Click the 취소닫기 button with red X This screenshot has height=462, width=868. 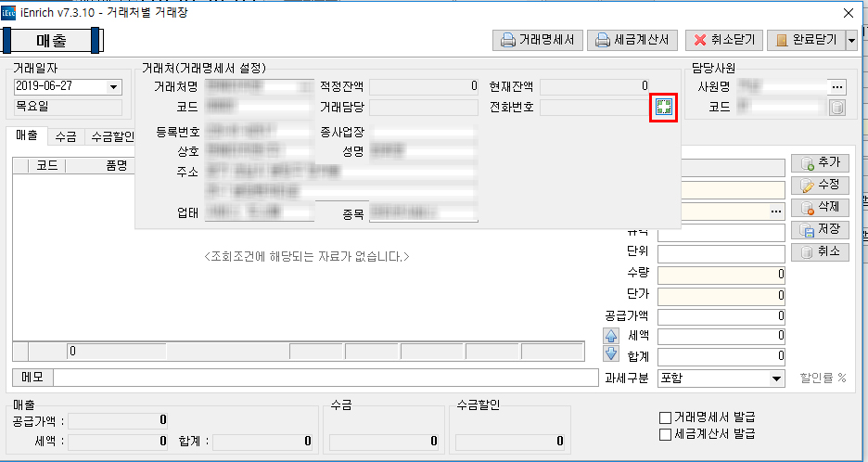click(x=723, y=41)
